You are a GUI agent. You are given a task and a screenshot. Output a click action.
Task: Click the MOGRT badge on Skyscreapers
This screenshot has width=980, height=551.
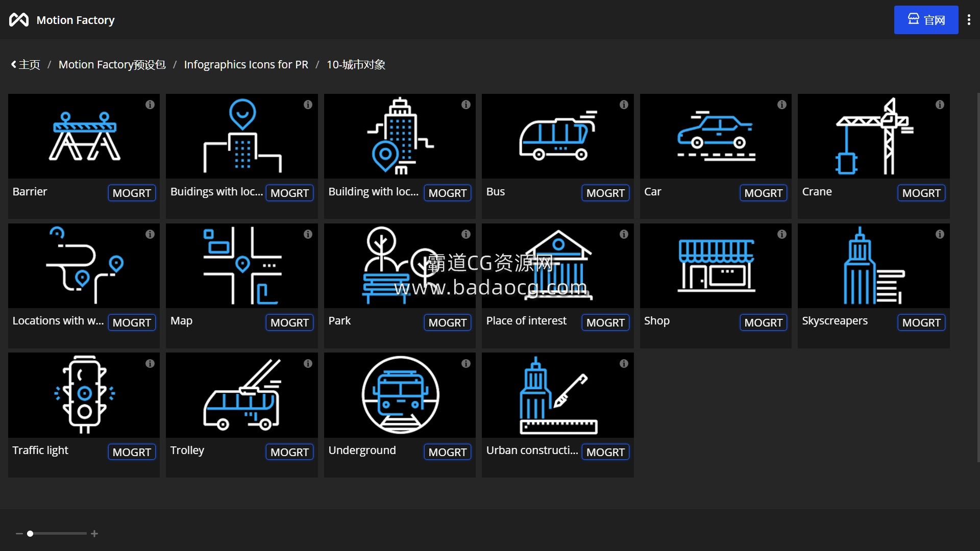[921, 322]
